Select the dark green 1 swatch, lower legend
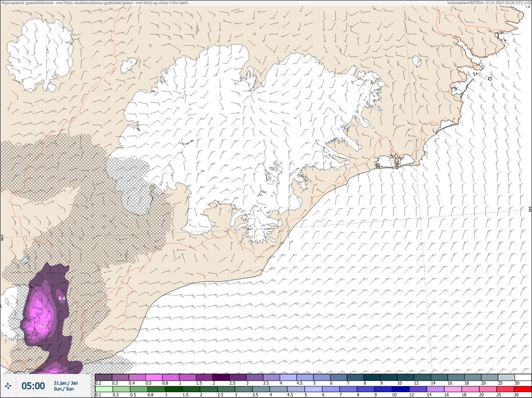 click(174, 389)
